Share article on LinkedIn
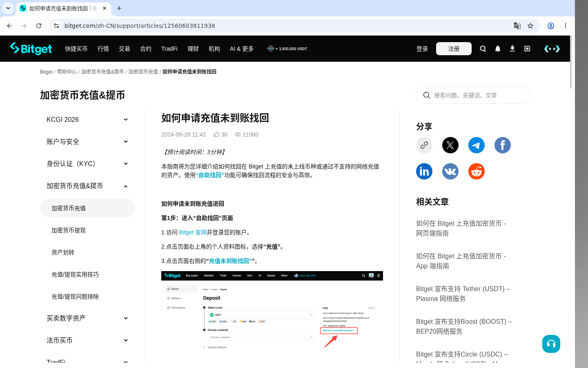Viewport: 588px width, 368px height. [x=424, y=171]
